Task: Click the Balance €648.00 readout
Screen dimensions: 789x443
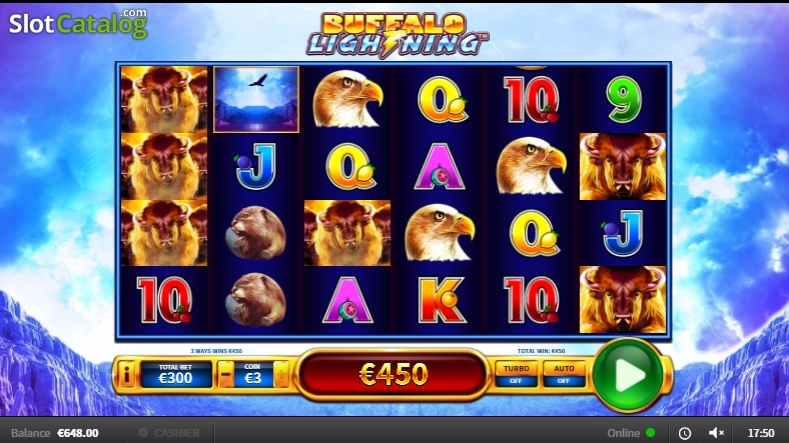Action: point(55,433)
